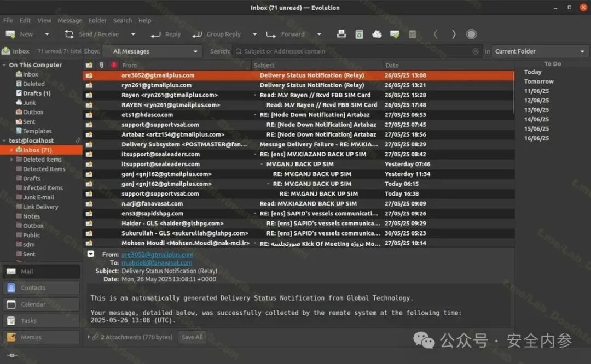The image size is (591, 364).
Task: Click the stop operation circle icon
Action: pos(471,34)
